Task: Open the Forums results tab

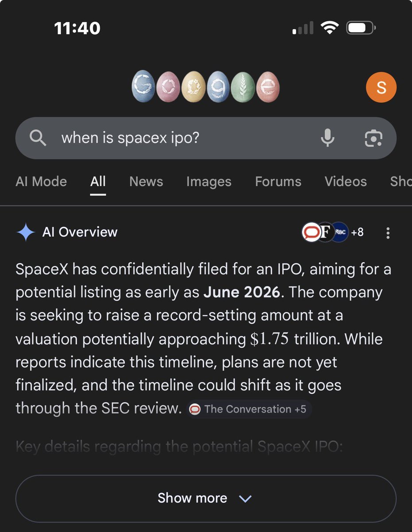Action: click(278, 181)
